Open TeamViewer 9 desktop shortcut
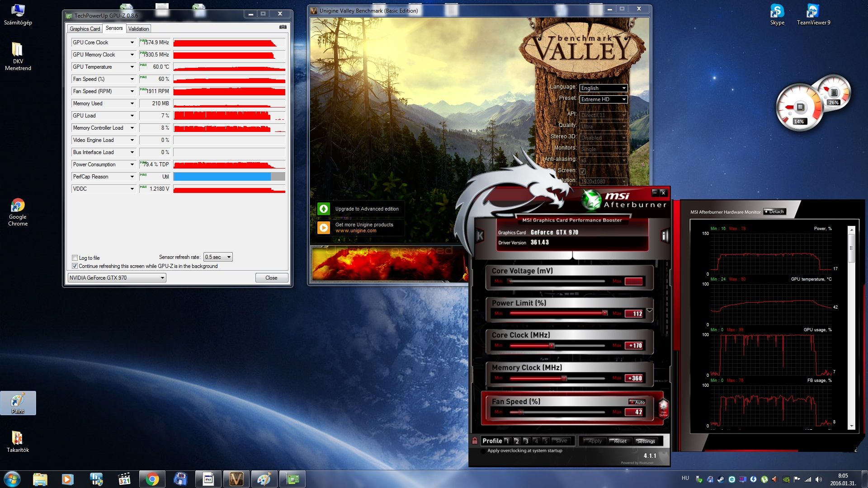 coord(813,14)
